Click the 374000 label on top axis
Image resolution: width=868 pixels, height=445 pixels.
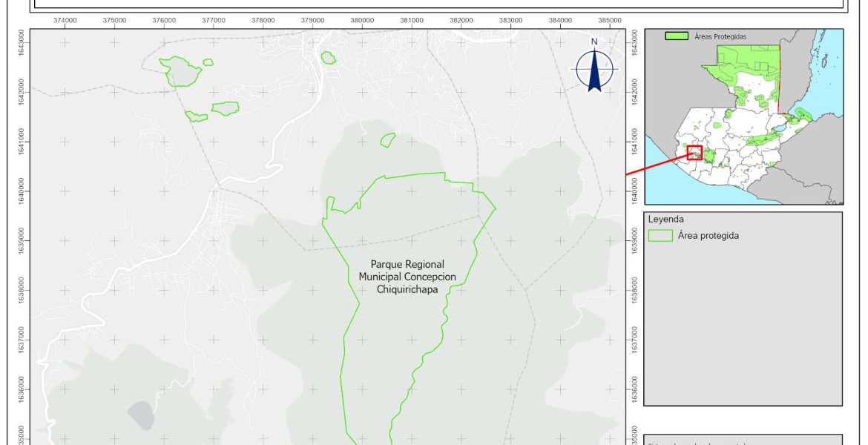click(65, 20)
